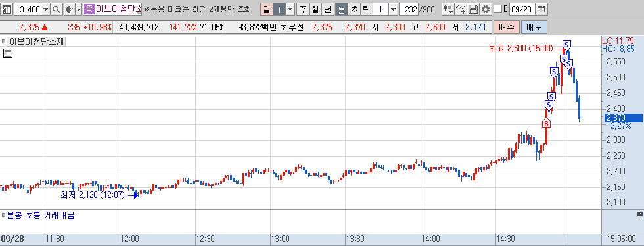Save the chart with the floppy disk icon
Viewport: 644px width, 246px height.
coord(473,9)
